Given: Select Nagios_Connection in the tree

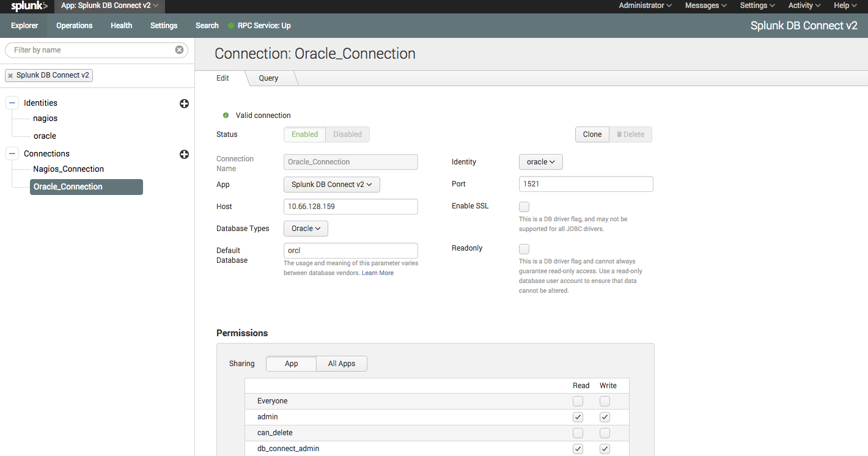Looking at the screenshot, I should tap(68, 169).
